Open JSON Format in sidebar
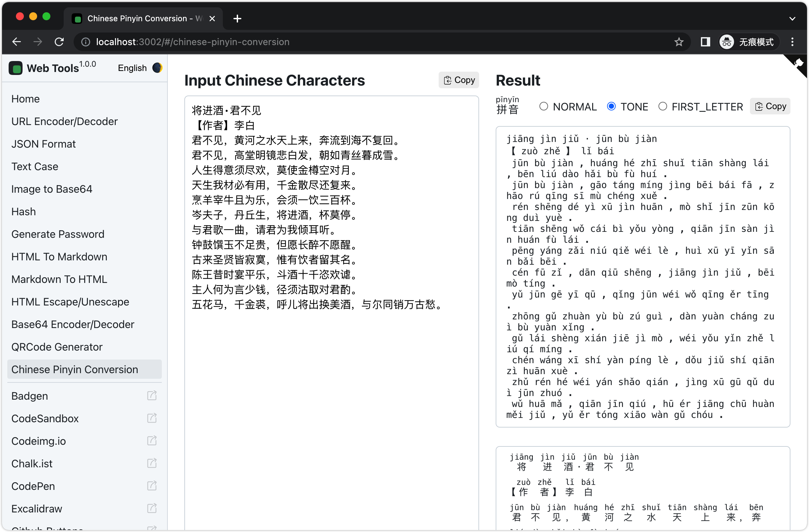The height and width of the screenshot is (532, 809). click(43, 144)
